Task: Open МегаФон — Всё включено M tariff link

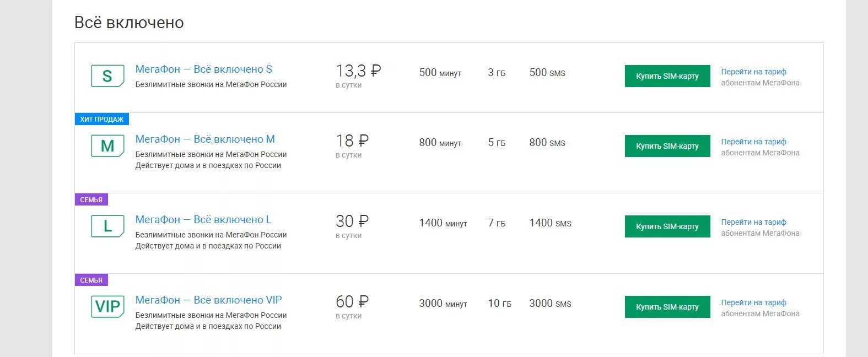Action: 205,139
